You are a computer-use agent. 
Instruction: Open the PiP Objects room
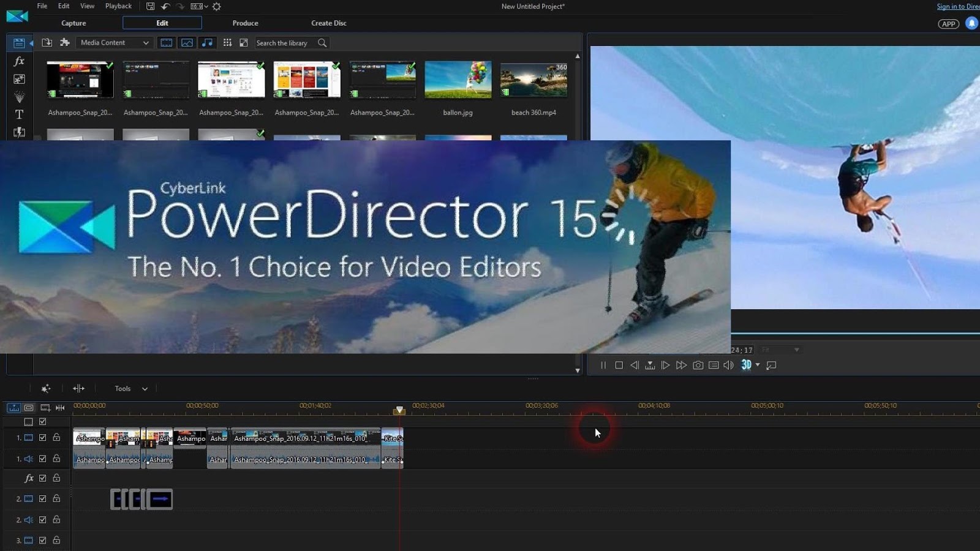tap(19, 79)
